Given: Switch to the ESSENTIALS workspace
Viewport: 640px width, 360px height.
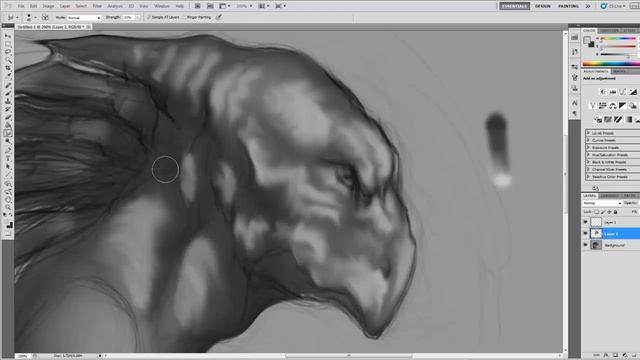Looking at the screenshot, I should tap(514, 6).
